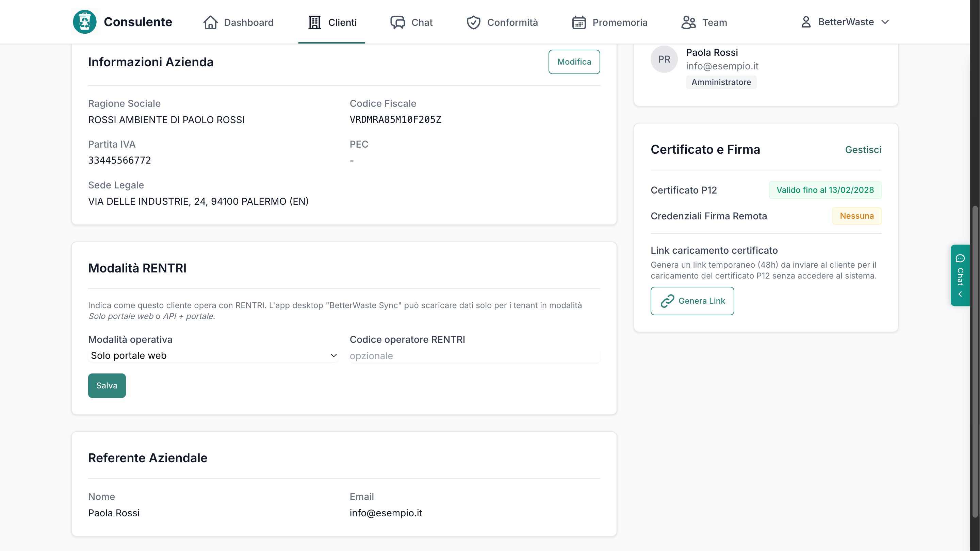This screenshot has width=980, height=551.
Task: Click the Amministratore role badge
Action: [721, 82]
